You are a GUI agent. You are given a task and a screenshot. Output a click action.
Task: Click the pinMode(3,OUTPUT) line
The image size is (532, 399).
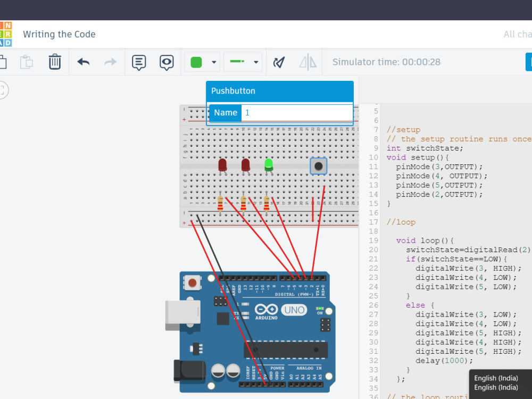coord(439,167)
